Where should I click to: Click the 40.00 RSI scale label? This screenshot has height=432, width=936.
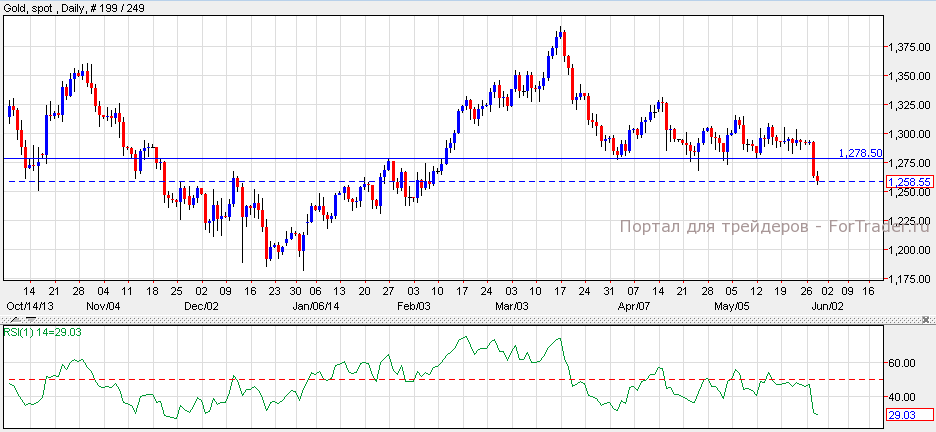tap(905, 396)
